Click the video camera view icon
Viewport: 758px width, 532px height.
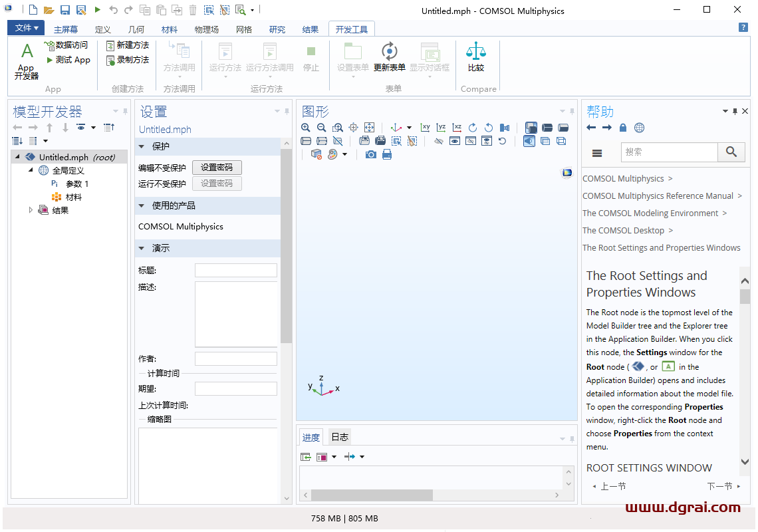pyautogui.click(x=505, y=128)
